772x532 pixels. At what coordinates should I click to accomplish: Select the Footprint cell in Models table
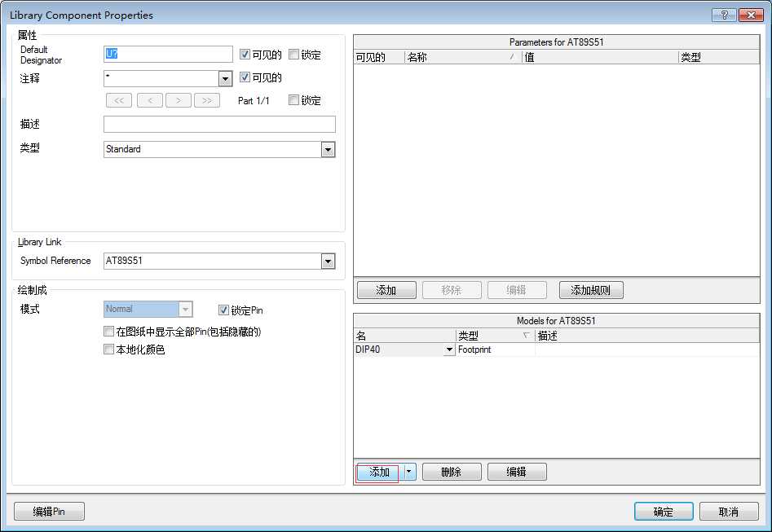pyautogui.click(x=496, y=350)
